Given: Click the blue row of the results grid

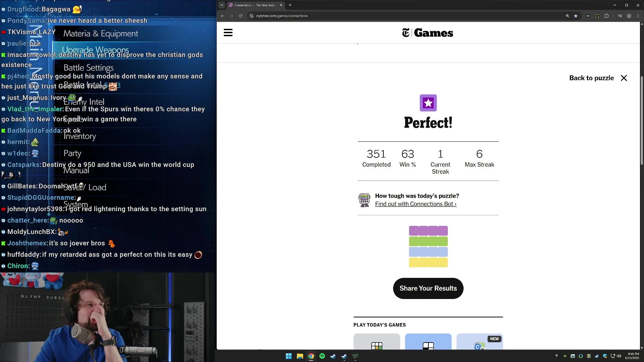Looking at the screenshot, I should click(x=428, y=252).
